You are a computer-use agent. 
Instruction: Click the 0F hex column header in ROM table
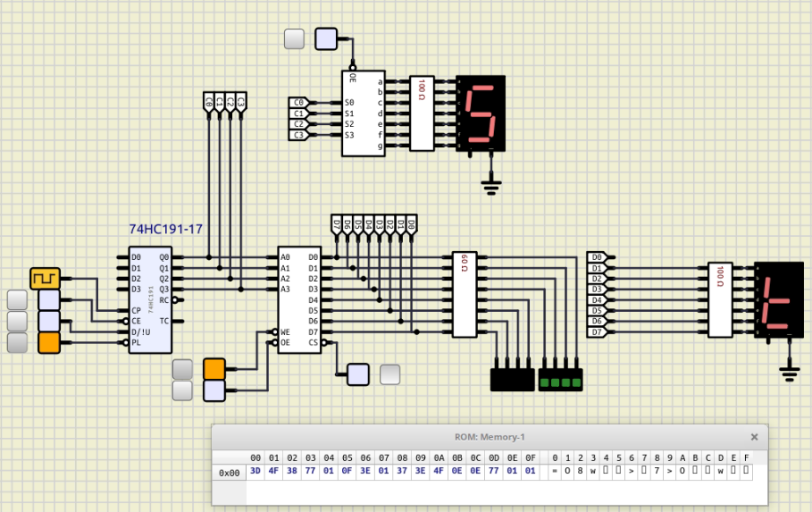point(531,458)
